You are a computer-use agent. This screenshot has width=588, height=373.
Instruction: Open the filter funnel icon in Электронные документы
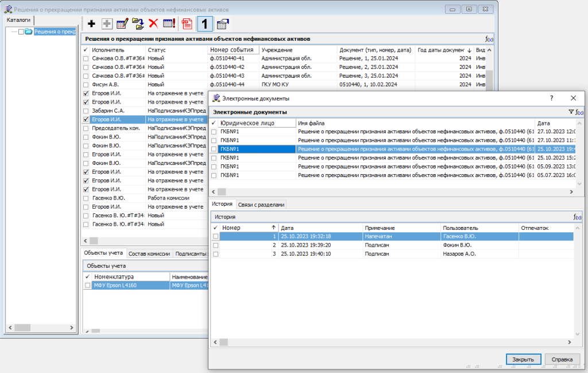coord(571,112)
